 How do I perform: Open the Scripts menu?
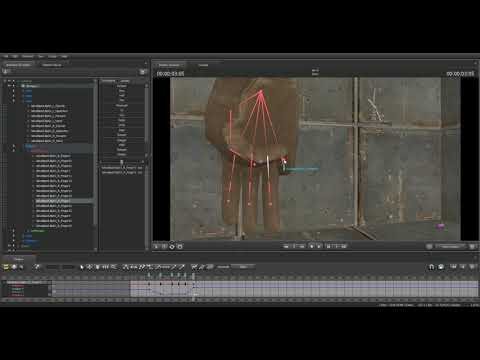click(x=52, y=57)
